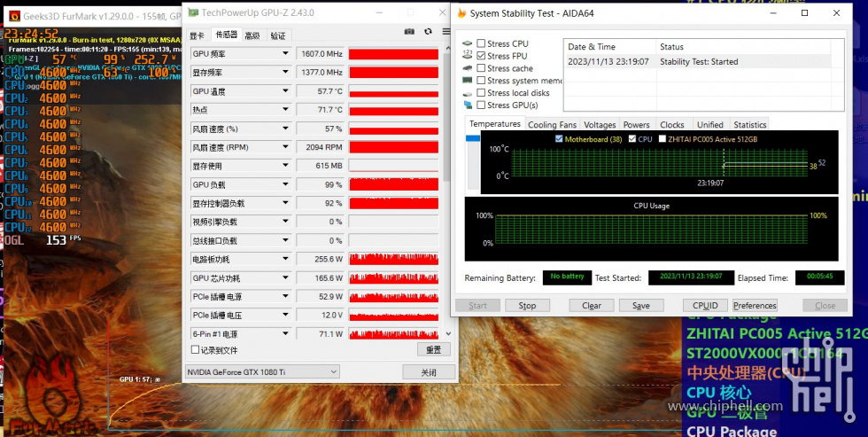868x437 pixels.
Task: Enable the Stress CPU checkbox
Action: tap(481, 43)
